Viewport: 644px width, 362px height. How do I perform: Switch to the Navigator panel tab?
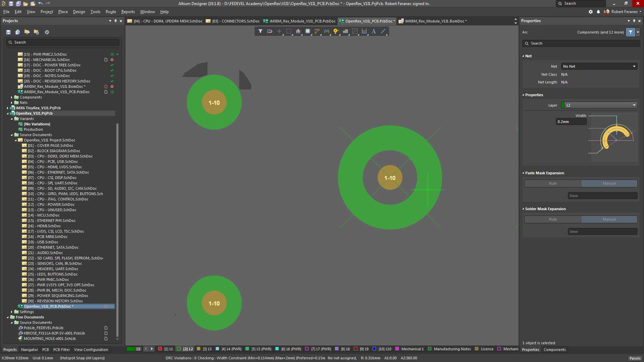30,350
